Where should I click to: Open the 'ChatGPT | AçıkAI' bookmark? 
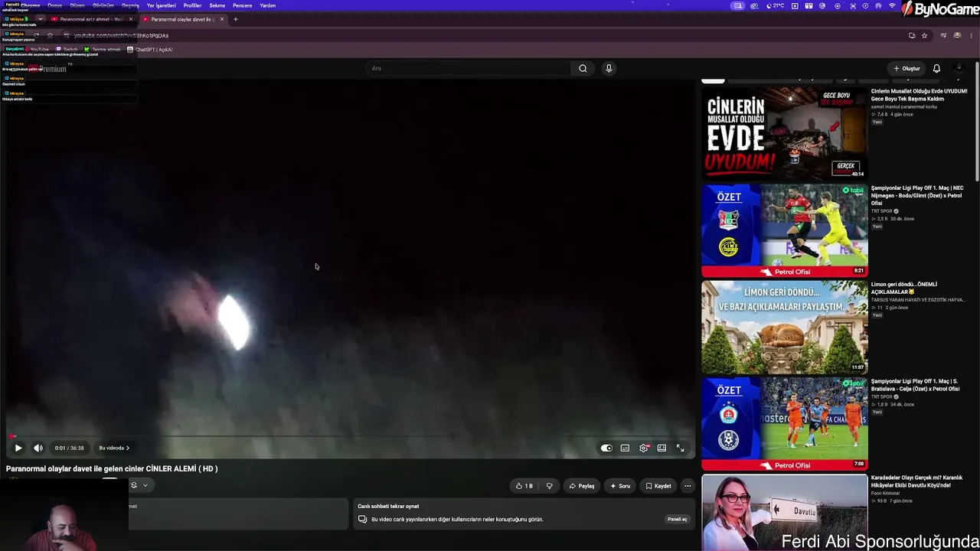150,50
